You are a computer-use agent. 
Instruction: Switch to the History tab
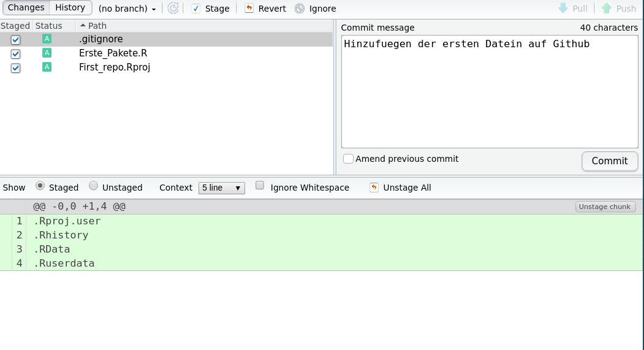point(70,8)
